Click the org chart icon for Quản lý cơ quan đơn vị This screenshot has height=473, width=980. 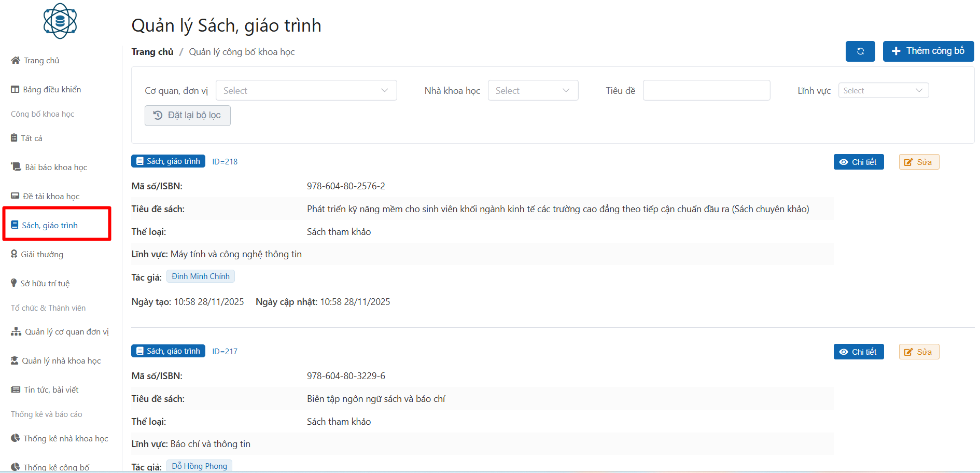(16, 332)
